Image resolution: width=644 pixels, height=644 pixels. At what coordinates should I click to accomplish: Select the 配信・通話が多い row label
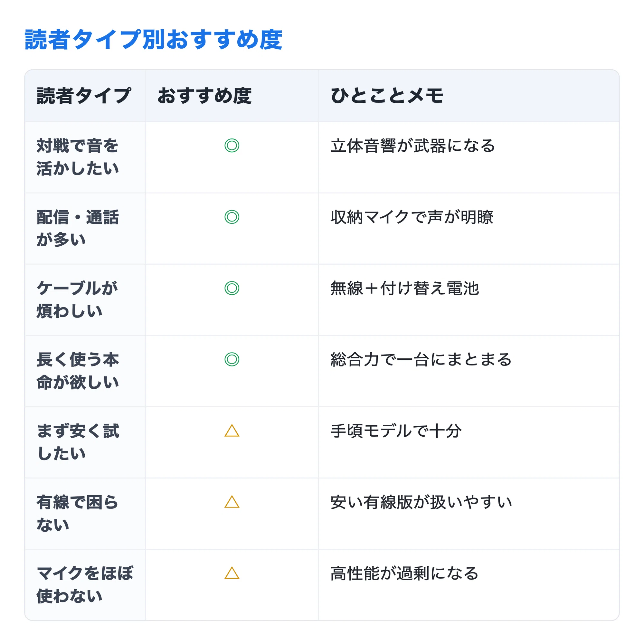pos(77,228)
